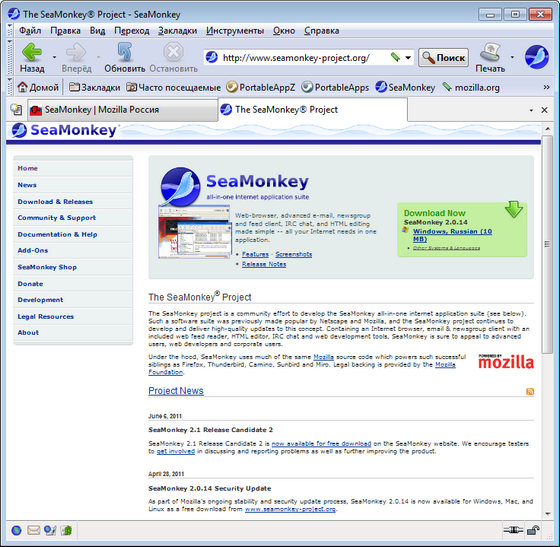
Task: Open the Часто посещаемые folder
Action: pos(173,87)
